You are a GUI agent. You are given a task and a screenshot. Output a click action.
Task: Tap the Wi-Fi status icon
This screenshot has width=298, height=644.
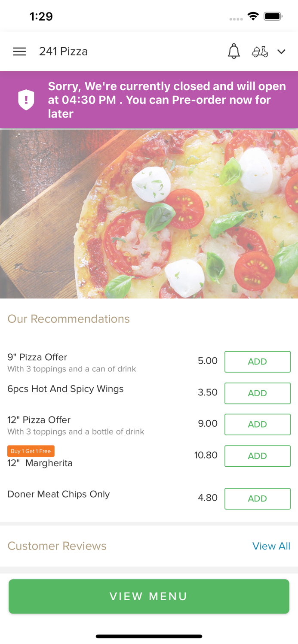[x=253, y=16]
